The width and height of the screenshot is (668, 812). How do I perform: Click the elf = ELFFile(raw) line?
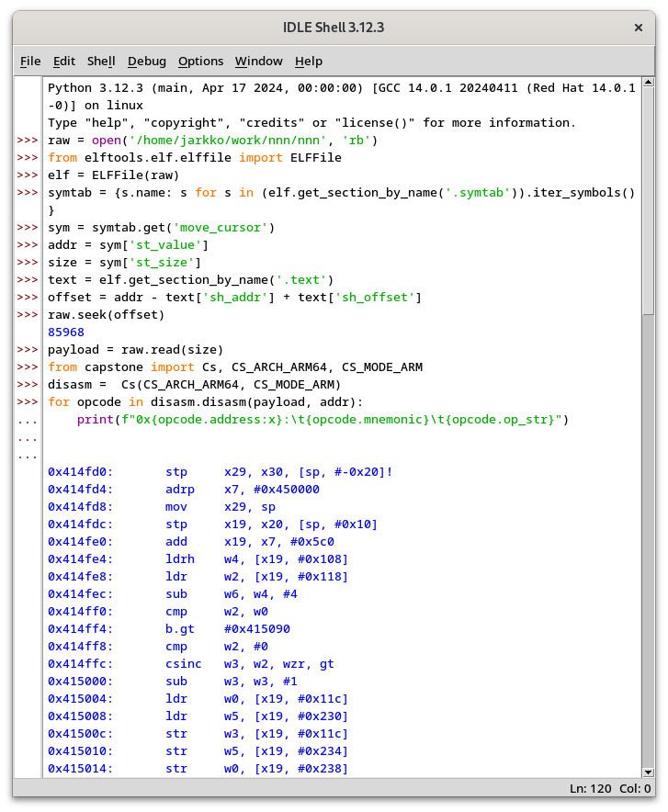point(113,175)
